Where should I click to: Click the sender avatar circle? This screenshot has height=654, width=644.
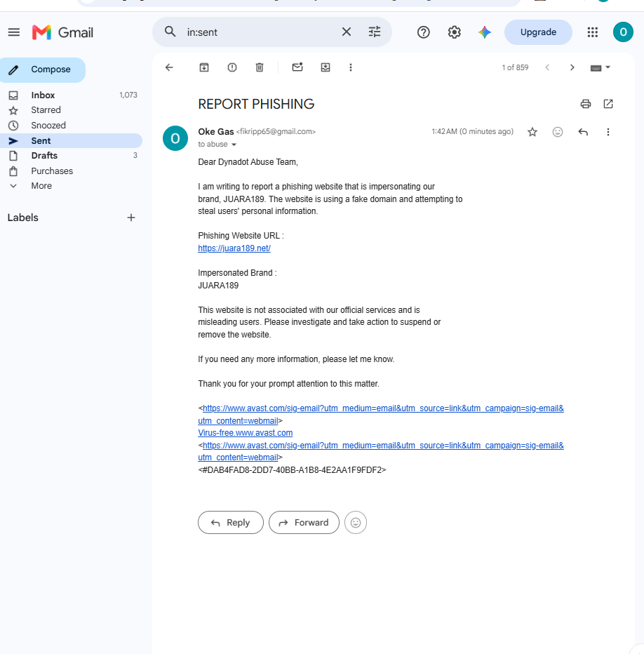pyautogui.click(x=175, y=138)
